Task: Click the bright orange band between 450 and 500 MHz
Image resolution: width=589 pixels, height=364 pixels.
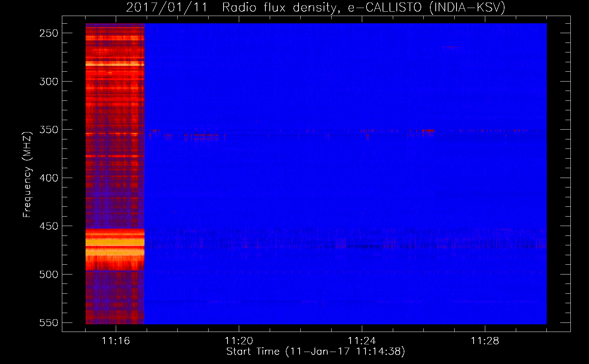Action: point(115,249)
